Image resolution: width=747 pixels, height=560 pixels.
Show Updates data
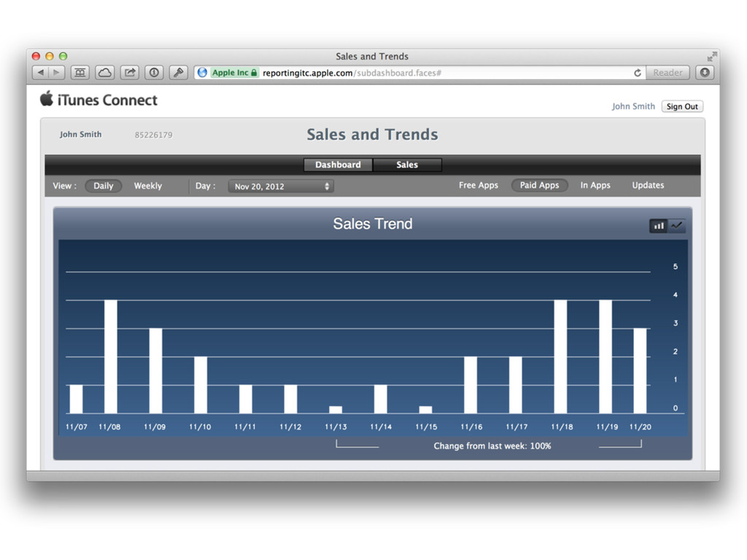pos(648,185)
